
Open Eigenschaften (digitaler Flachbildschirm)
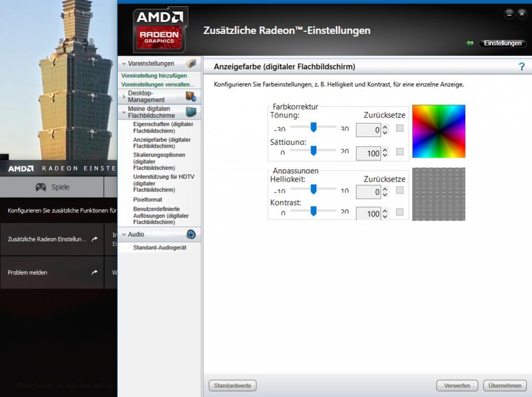tap(163, 127)
